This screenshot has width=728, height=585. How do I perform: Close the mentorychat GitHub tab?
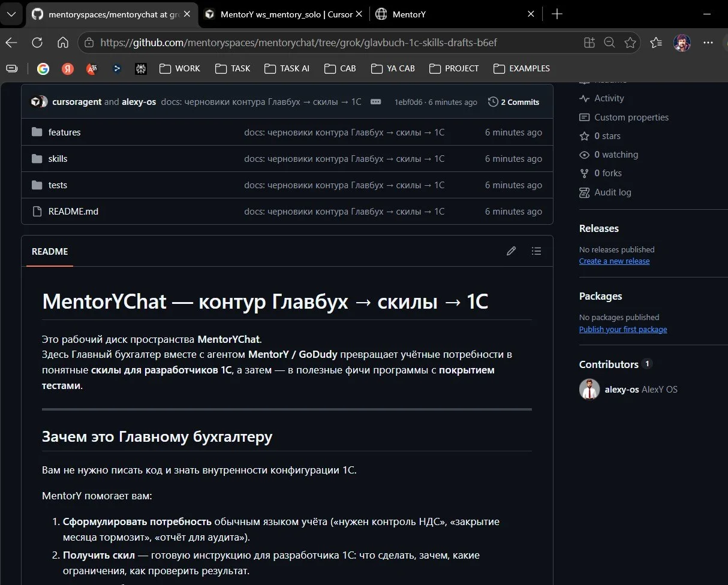188,14
